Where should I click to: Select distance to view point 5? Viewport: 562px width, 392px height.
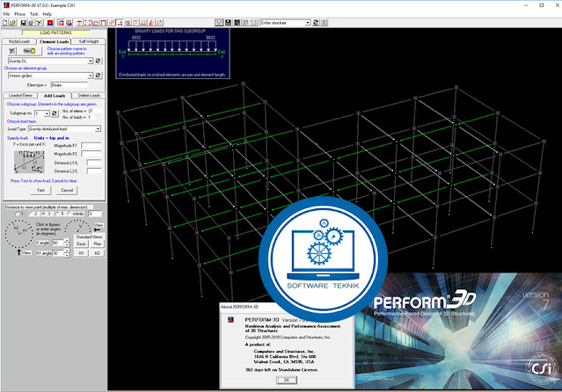(x=60, y=214)
